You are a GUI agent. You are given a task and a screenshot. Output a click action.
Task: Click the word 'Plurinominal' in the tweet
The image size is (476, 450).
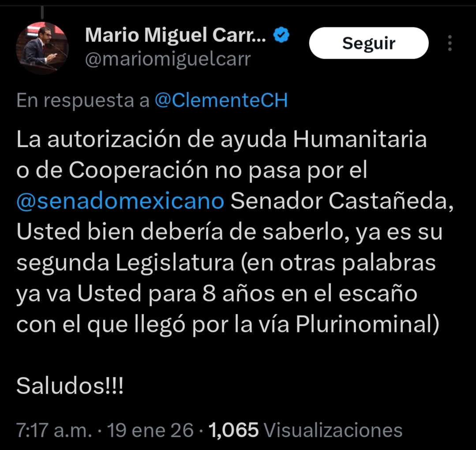tap(365, 324)
